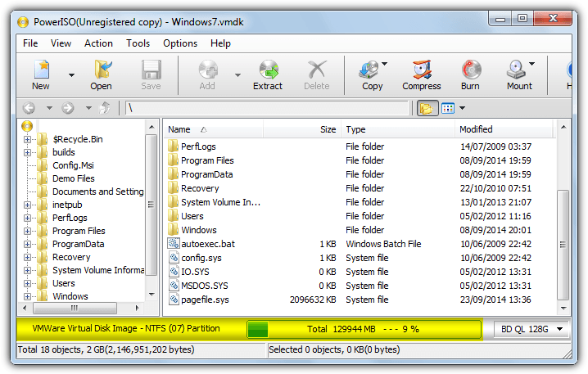588x374 pixels.
Task: Open the Copy button dropdown arrow
Action: tap(385, 64)
